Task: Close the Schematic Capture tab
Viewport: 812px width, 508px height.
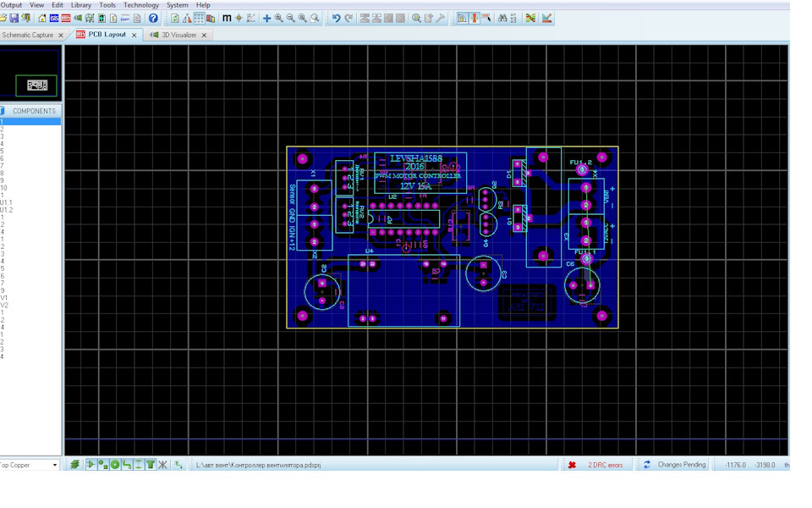Action: click(61, 36)
